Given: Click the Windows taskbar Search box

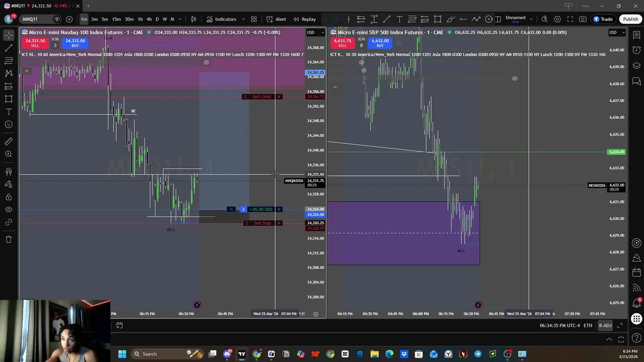Looking at the screenshot, I should [166, 354].
